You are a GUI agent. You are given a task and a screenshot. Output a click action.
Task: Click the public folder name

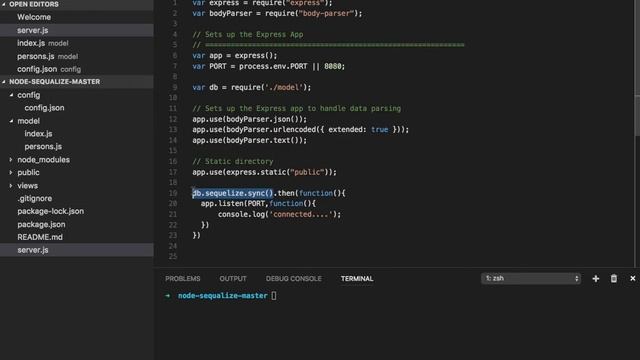coord(28,172)
